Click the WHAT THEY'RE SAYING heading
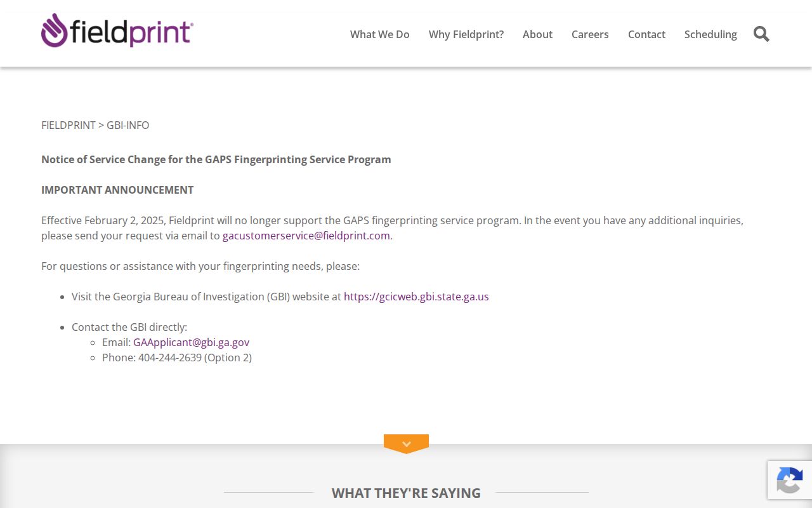The image size is (812, 508). (406, 493)
